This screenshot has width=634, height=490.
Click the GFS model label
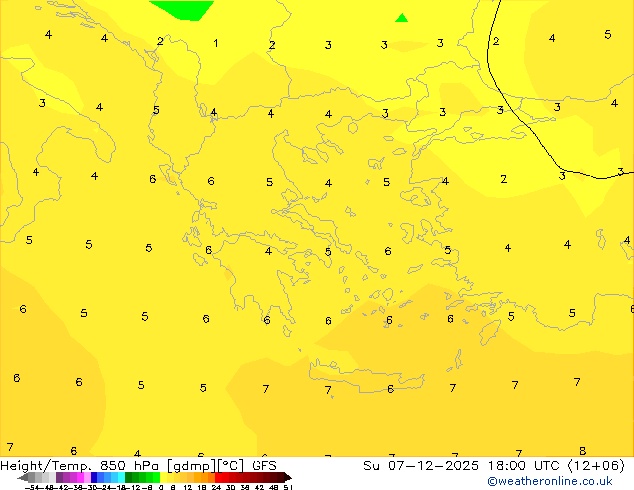[264, 465]
